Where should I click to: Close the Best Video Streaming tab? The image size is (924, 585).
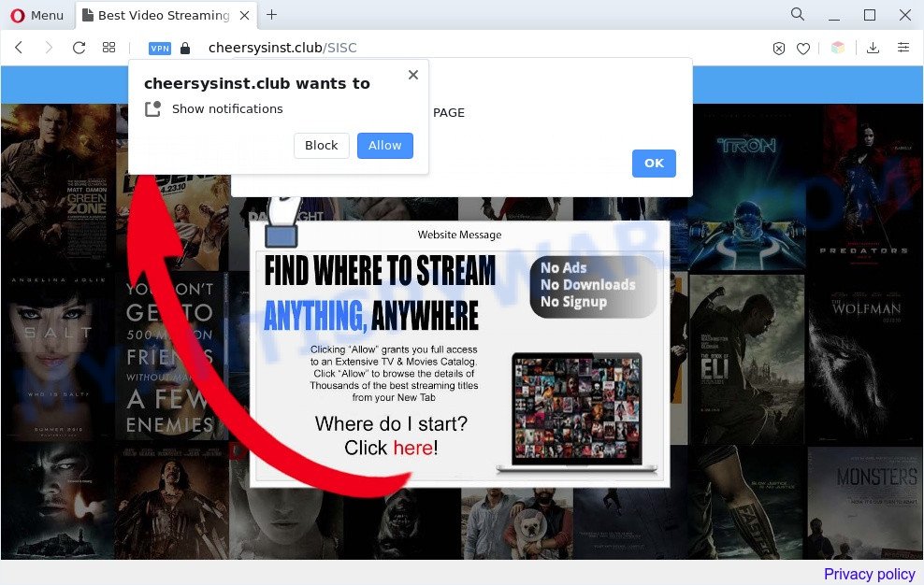pyautogui.click(x=244, y=16)
